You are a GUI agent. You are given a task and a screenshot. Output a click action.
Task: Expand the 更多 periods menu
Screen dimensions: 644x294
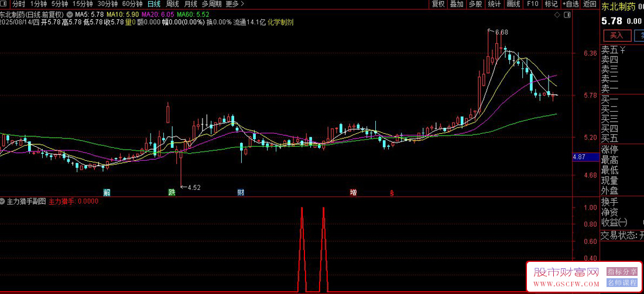[235, 4]
